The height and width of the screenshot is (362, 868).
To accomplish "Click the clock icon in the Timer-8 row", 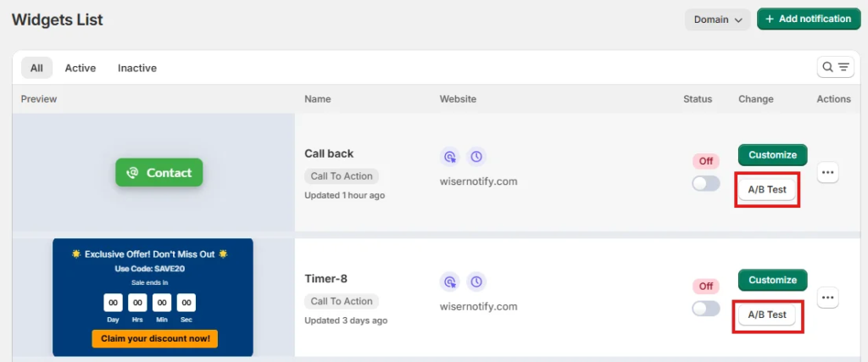I will [476, 281].
